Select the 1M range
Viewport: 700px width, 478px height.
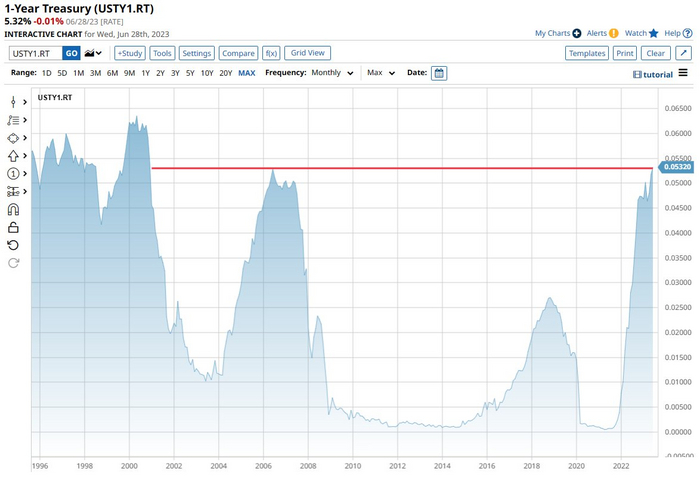click(x=79, y=73)
